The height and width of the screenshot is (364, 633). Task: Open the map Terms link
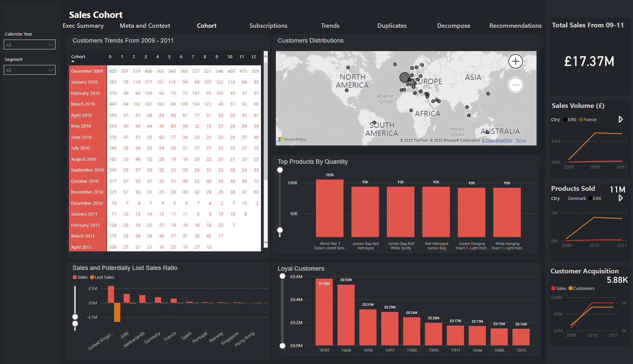pyautogui.click(x=521, y=141)
